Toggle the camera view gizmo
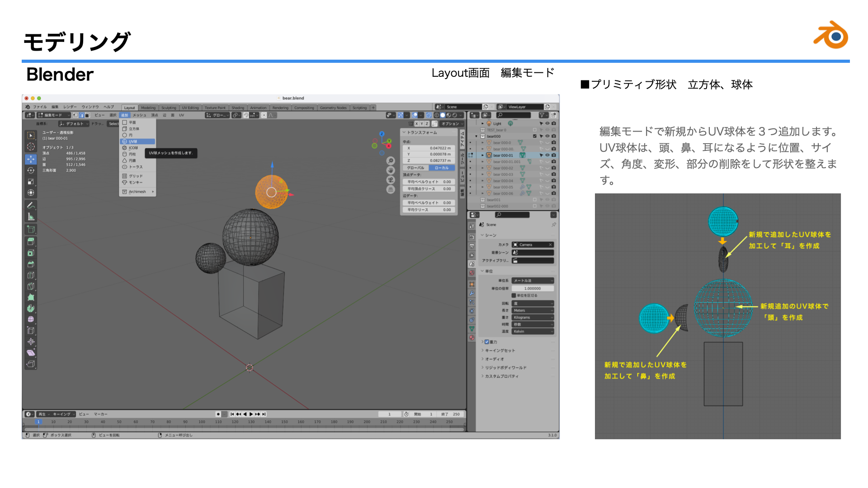Image resolution: width=868 pixels, height=488 pixels. point(391,180)
